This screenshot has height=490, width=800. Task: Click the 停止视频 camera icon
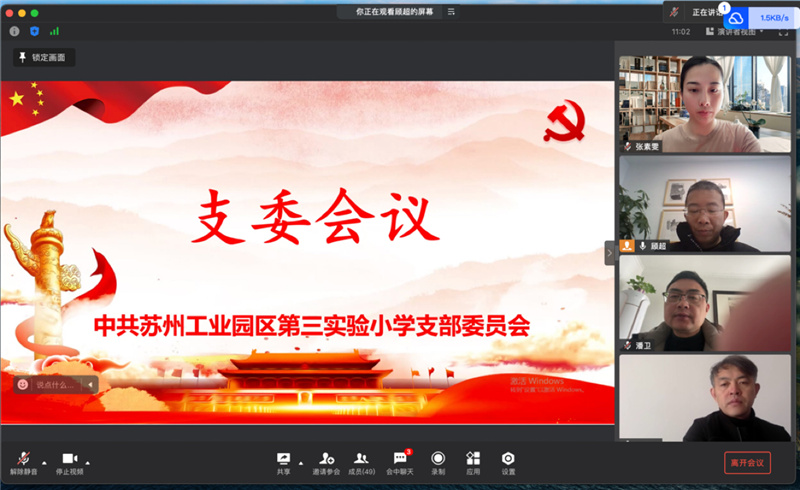coord(69,458)
